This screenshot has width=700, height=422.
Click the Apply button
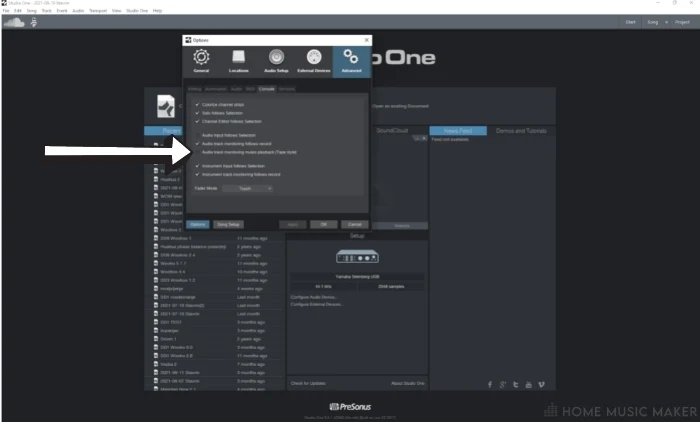[x=293, y=224]
